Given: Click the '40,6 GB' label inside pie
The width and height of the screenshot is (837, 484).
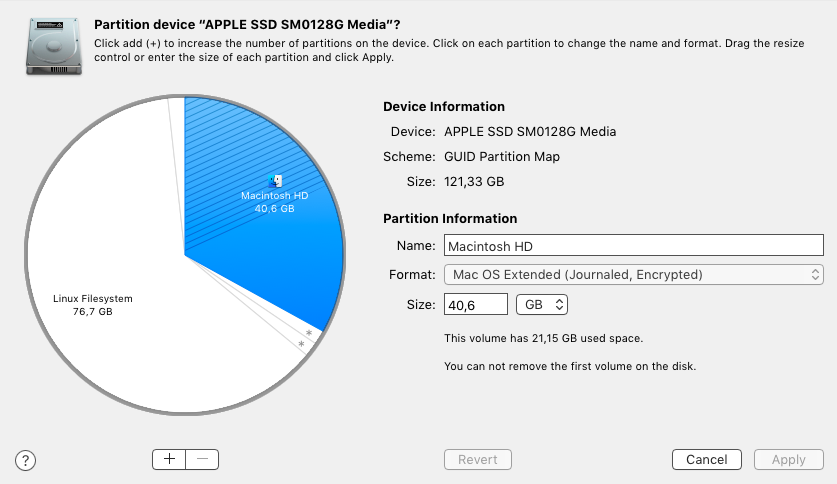Looking at the screenshot, I should click(x=274, y=209).
